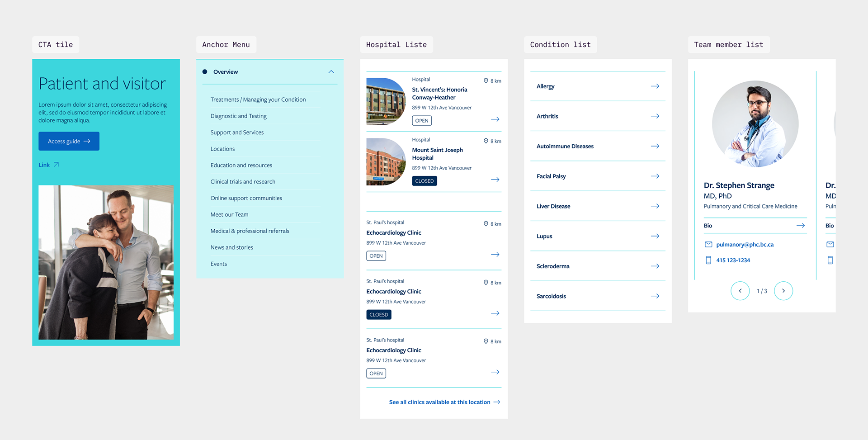Email pulmanory@phc.bc.ca
868x440 pixels.
coord(745,245)
